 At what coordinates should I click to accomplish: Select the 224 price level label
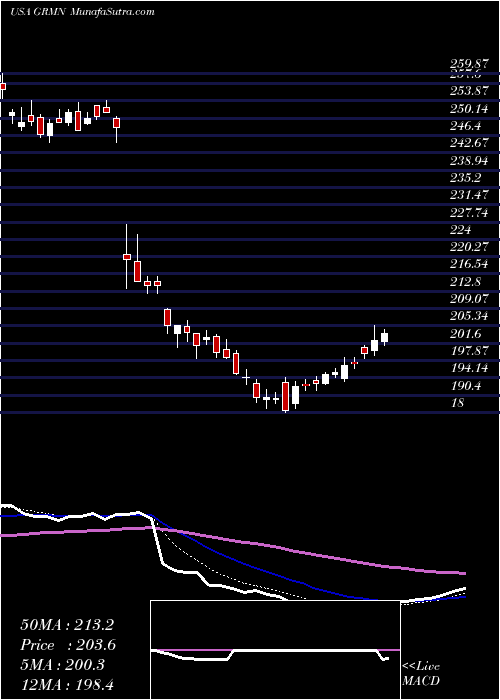tap(460, 230)
